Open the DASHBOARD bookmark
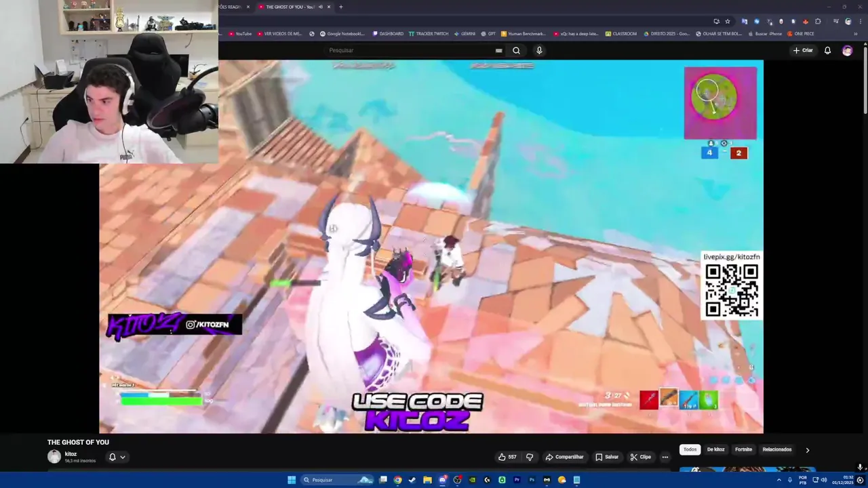 click(x=387, y=33)
